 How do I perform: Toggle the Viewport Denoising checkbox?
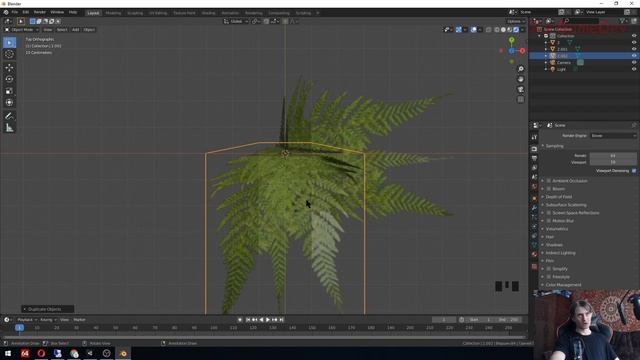pos(634,171)
